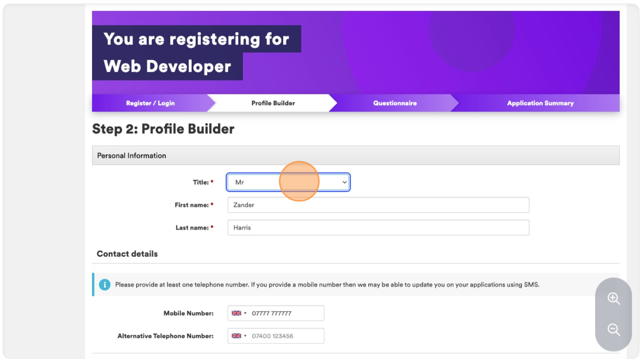Click the Last name field containing Harris
This screenshot has width=644, height=363.
[x=378, y=227]
